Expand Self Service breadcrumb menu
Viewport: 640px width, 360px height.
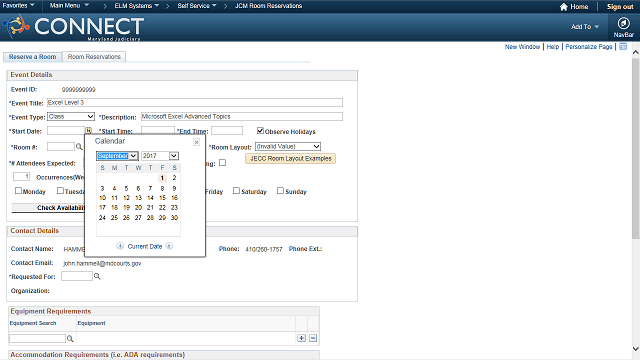click(197, 6)
